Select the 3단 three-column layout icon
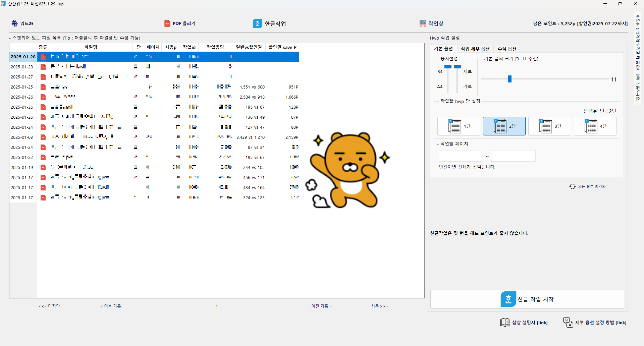Viewport: 644px width, 346px height. click(x=545, y=126)
